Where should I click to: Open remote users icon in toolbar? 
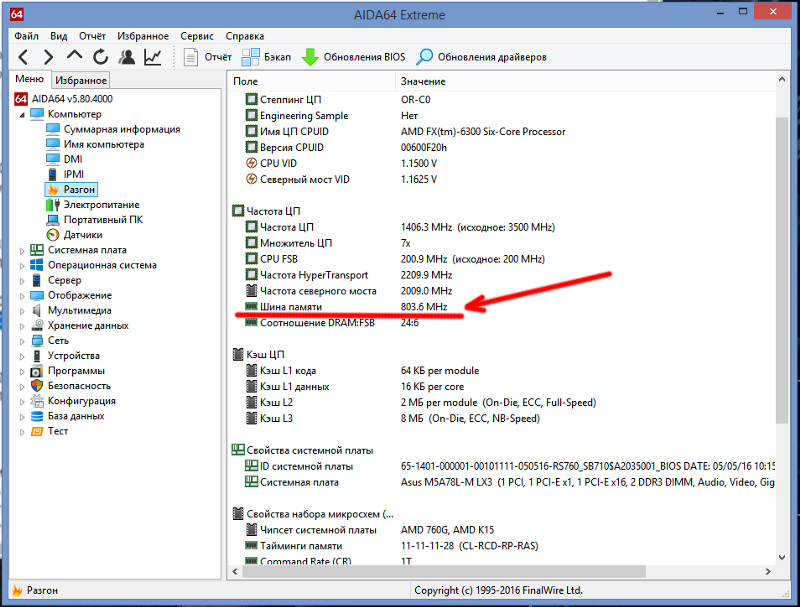127,57
